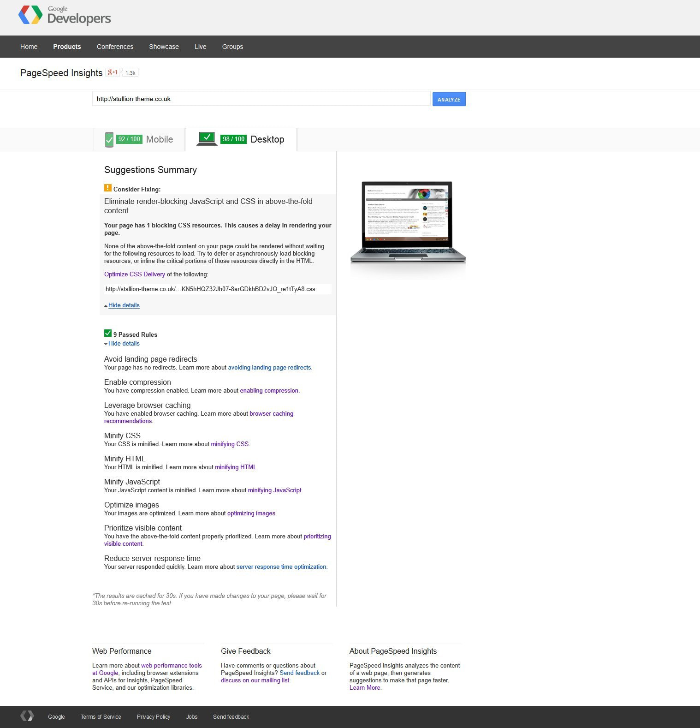Open Terms of Service in footer
This screenshot has height=728, width=700.
click(101, 717)
